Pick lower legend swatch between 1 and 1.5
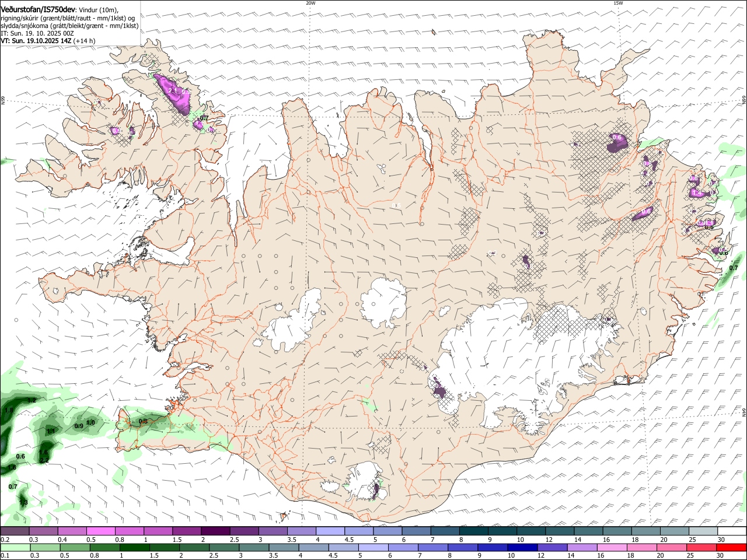Image resolution: width=747 pixels, height=560 pixels. pos(134,547)
